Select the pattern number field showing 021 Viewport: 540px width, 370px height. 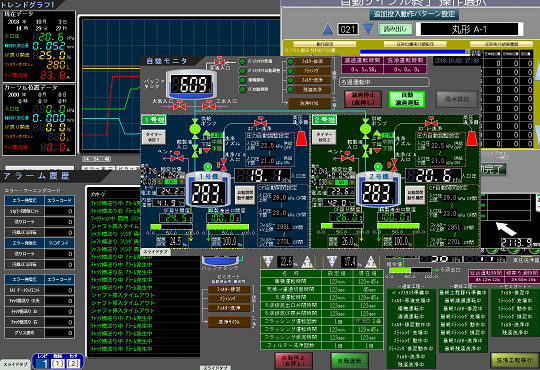tap(348, 29)
